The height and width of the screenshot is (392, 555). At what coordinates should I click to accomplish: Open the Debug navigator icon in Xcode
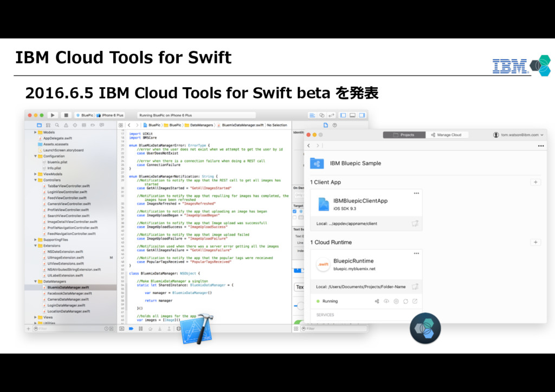pos(84,125)
